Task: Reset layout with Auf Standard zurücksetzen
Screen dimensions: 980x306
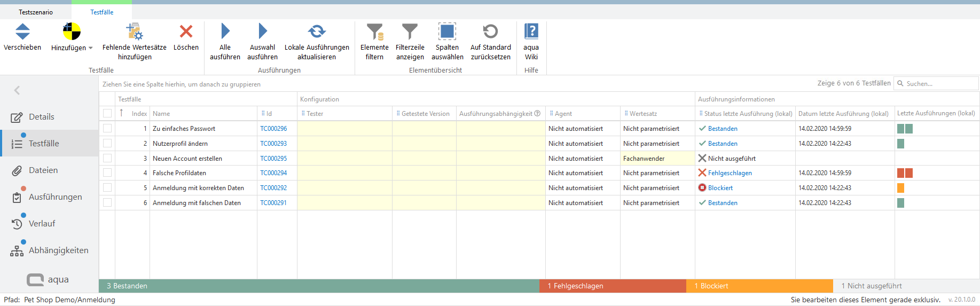Action: pos(490,32)
